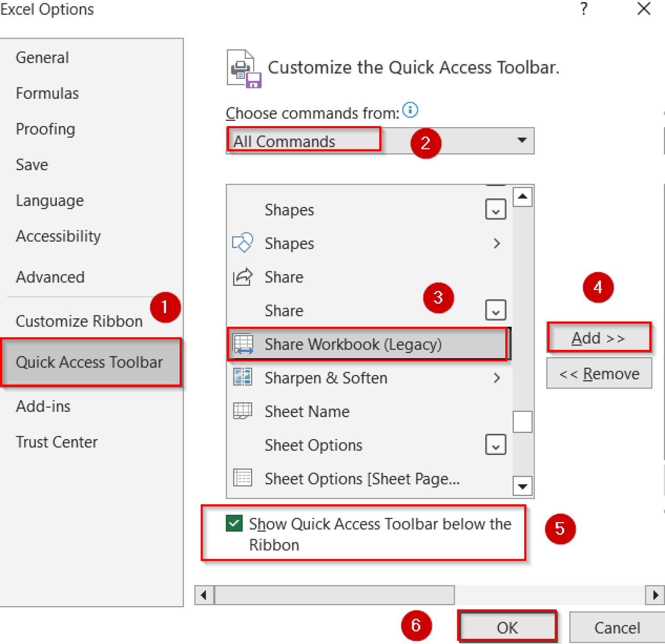This screenshot has width=665, height=644.
Task: Uncheck Show Quick Access Toolbar below the Ribbon
Action: point(233,524)
